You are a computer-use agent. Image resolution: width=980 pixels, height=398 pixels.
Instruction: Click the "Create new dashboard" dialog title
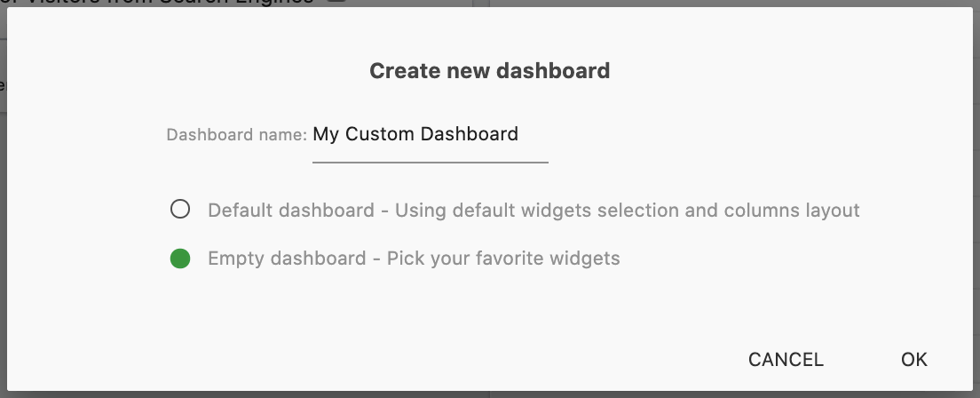pos(489,71)
